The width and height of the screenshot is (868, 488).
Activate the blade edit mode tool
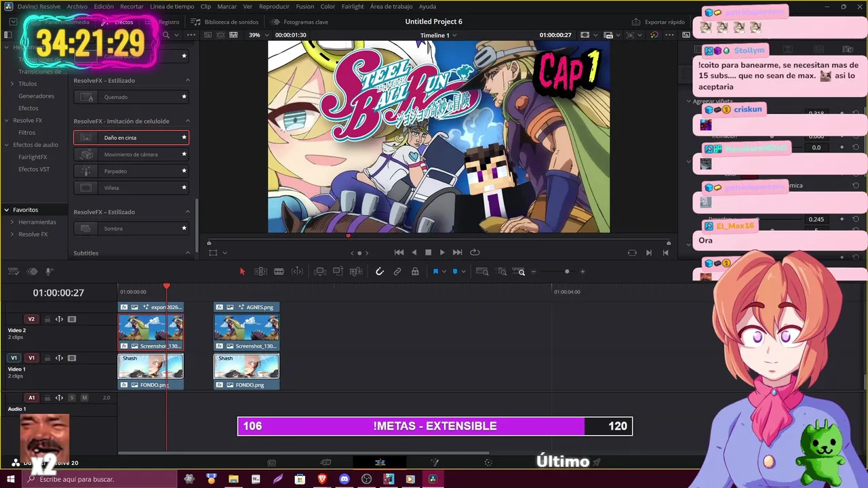[x=279, y=272]
